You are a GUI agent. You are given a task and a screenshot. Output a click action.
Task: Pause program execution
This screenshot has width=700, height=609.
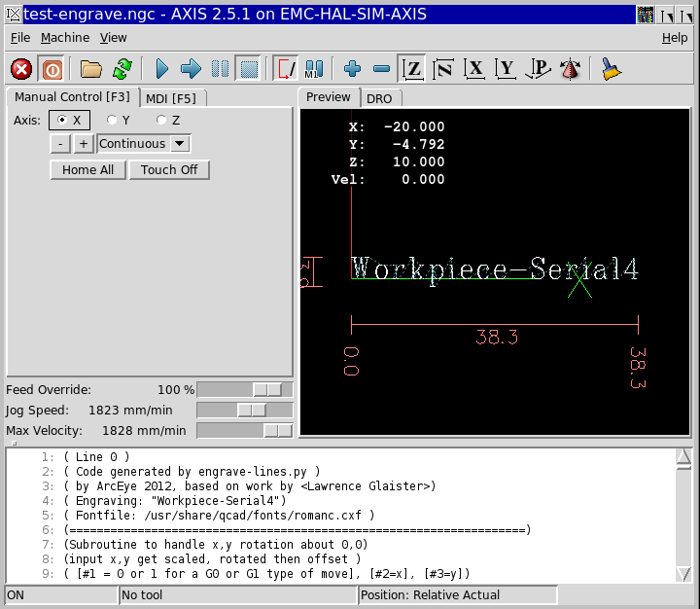click(x=220, y=69)
